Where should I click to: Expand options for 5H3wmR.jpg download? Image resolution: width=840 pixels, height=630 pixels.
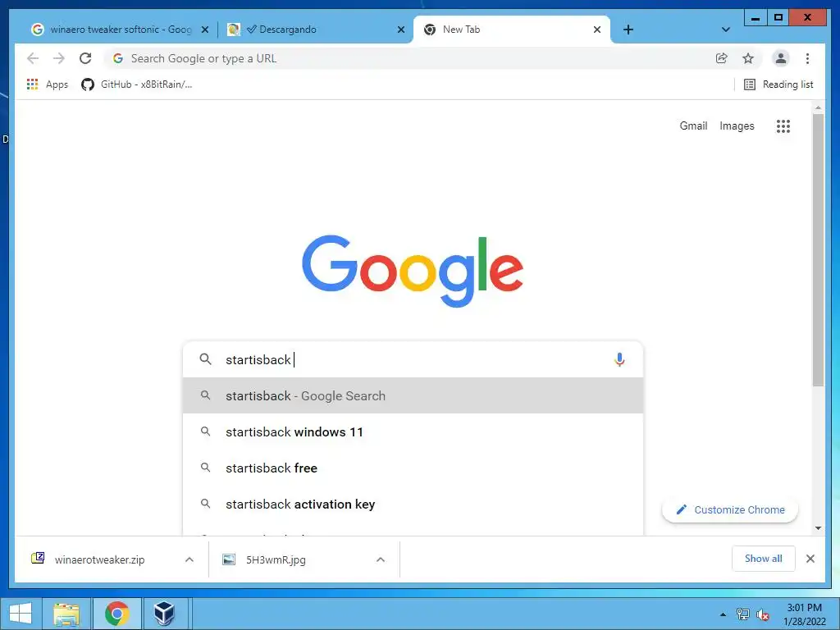381,559
